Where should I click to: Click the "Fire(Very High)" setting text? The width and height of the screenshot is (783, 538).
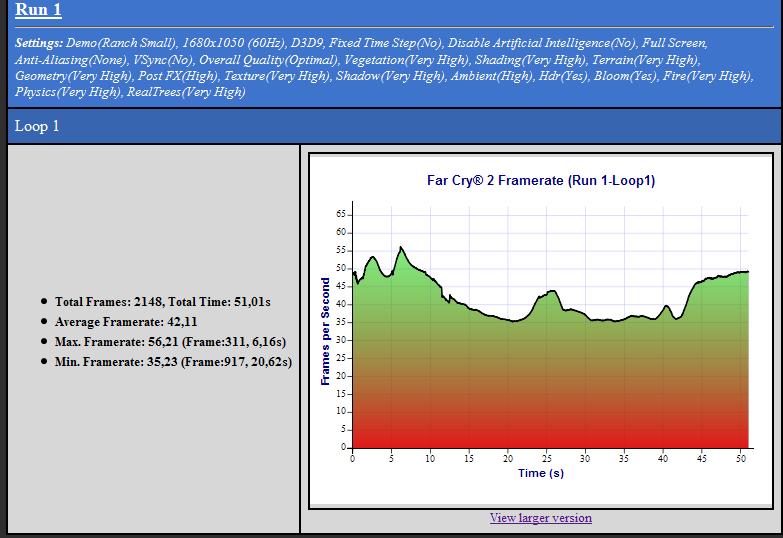click(x=708, y=76)
